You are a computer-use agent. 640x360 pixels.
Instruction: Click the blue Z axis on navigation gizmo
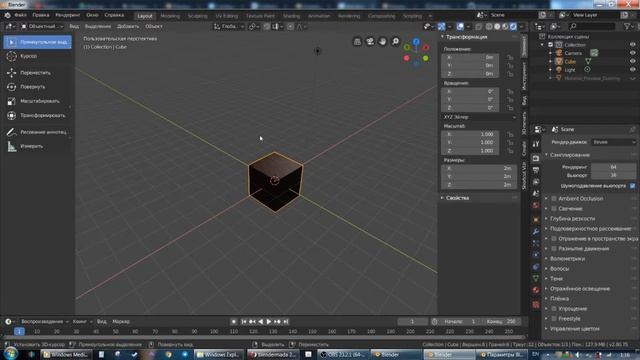click(x=416, y=42)
